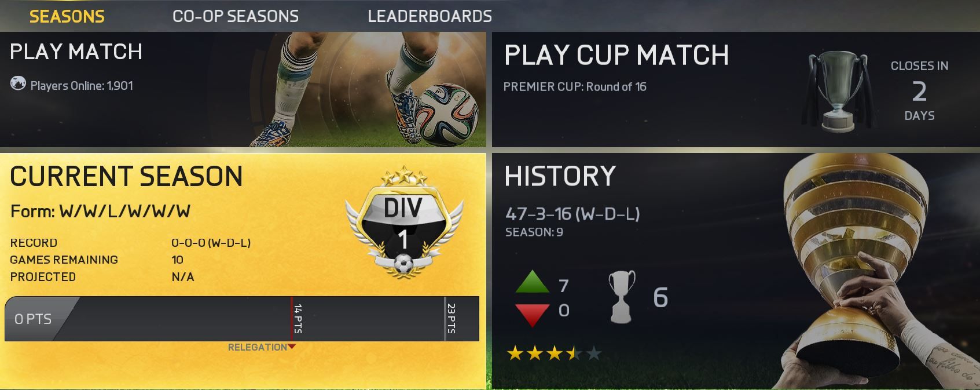The width and height of the screenshot is (980, 390).
Task: Open the Leaderboards tab
Action: click(430, 16)
